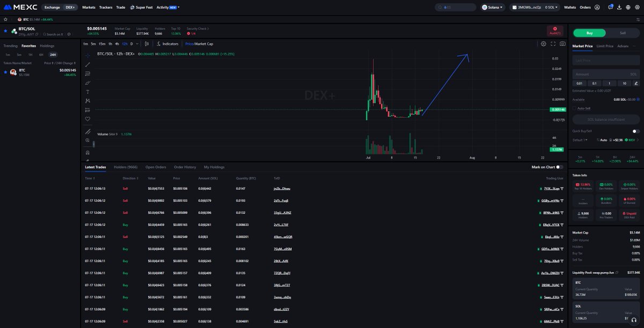
Task: Open settings gear in top bar
Action: pos(636,8)
